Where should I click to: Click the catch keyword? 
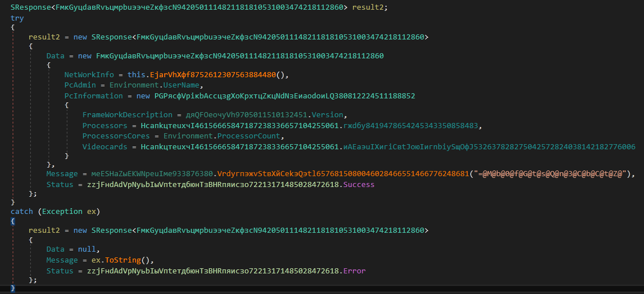pos(22,212)
